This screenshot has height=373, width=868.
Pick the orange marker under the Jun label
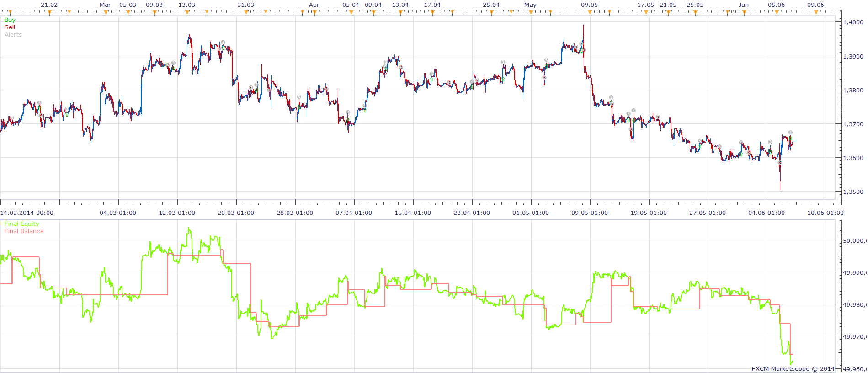[x=744, y=12]
